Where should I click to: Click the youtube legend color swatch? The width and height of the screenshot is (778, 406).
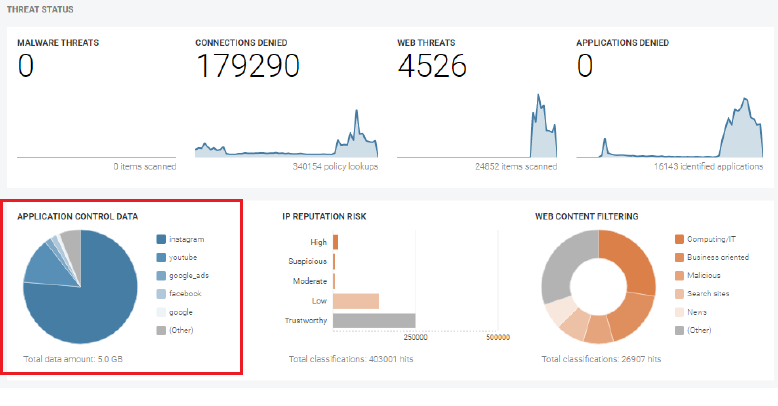[x=161, y=258]
